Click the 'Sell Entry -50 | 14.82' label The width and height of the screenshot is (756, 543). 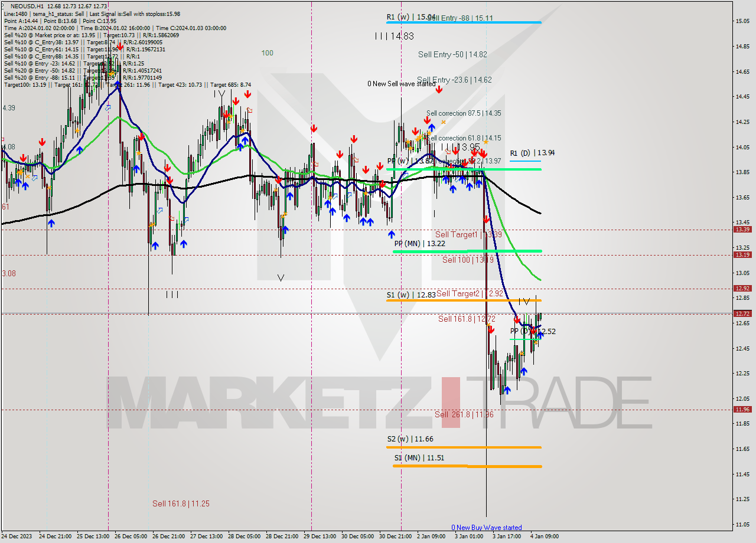click(452, 54)
